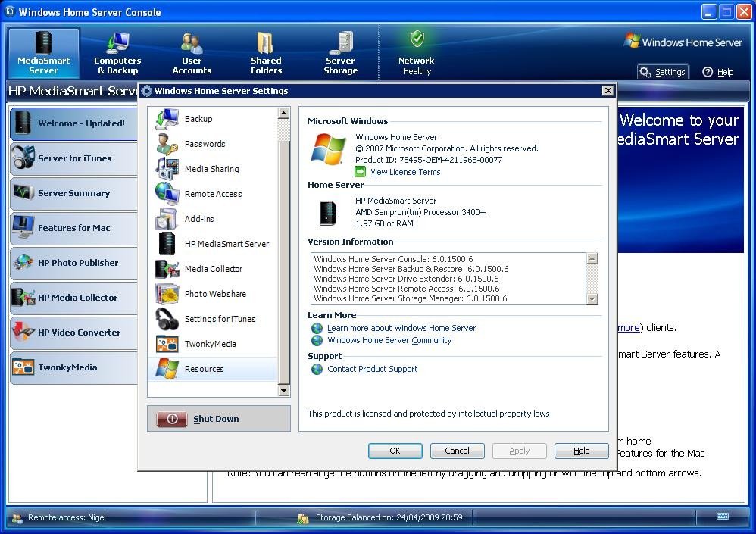Image resolution: width=756 pixels, height=534 pixels.
Task: Open the Media Sharing settings icon
Action: pos(167,169)
